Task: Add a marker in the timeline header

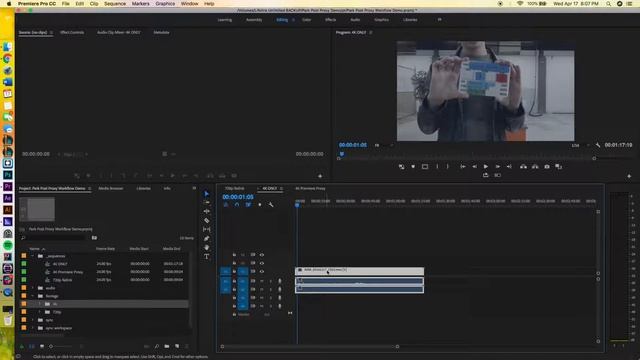Action: [260, 204]
